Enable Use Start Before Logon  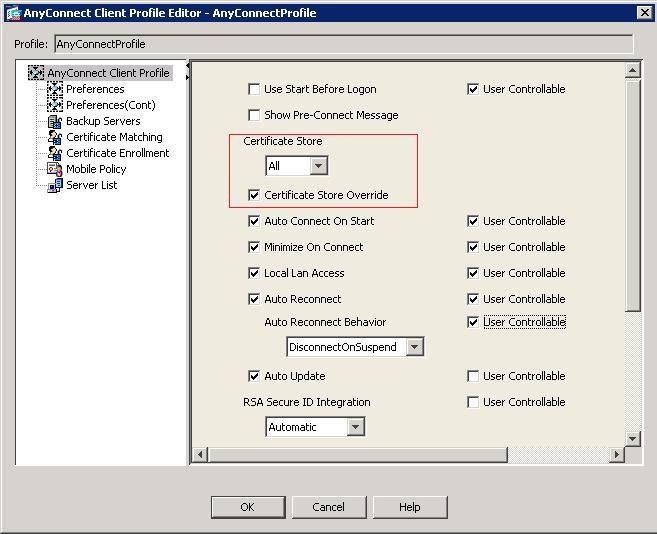click(254, 89)
